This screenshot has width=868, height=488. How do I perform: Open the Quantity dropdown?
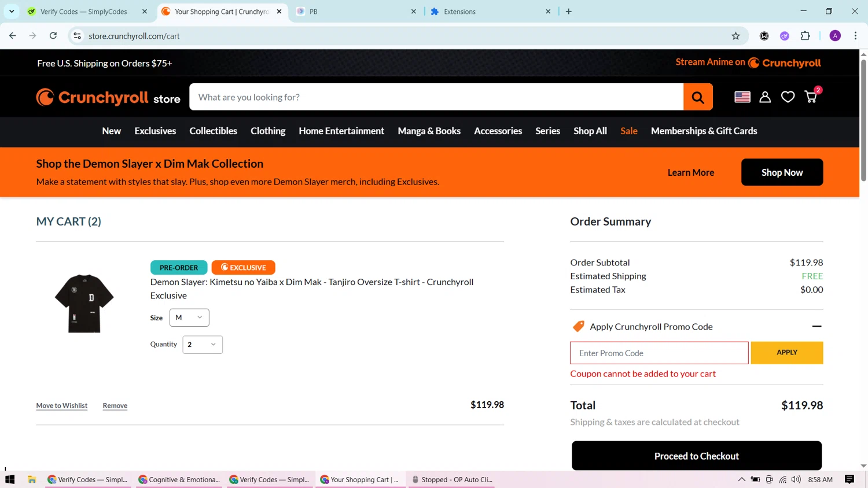click(x=203, y=345)
